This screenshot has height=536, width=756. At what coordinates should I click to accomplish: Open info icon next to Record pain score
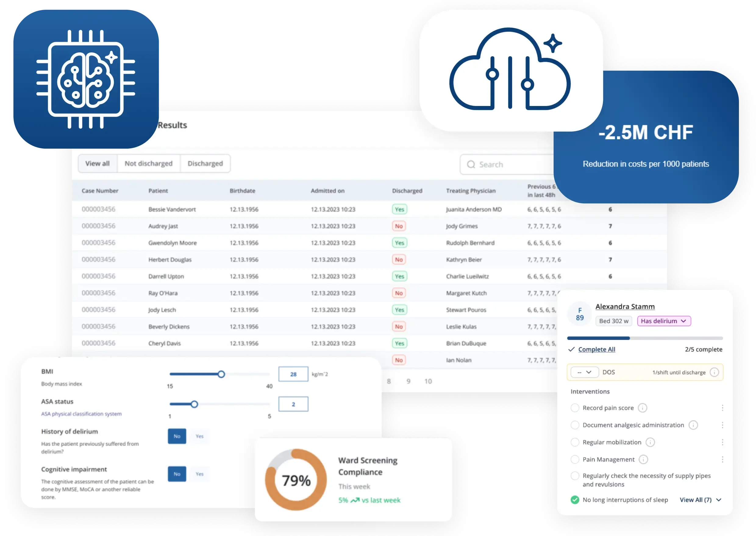(x=642, y=408)
